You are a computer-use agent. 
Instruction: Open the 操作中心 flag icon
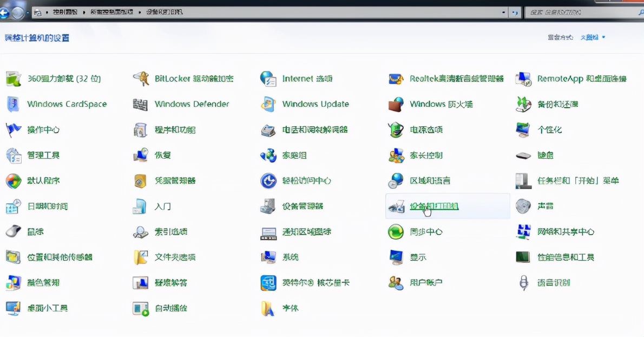point(14,130)
